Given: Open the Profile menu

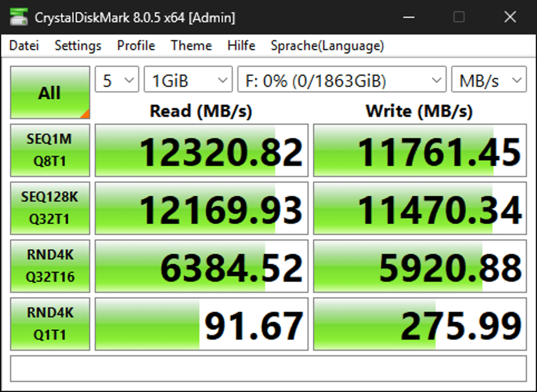Looking at the screenshot, I should (x=136, y=46).
